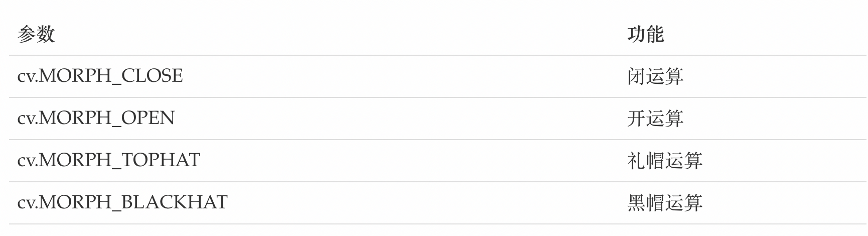Click the 黑 character in 黑帽运算

(636, 203)
